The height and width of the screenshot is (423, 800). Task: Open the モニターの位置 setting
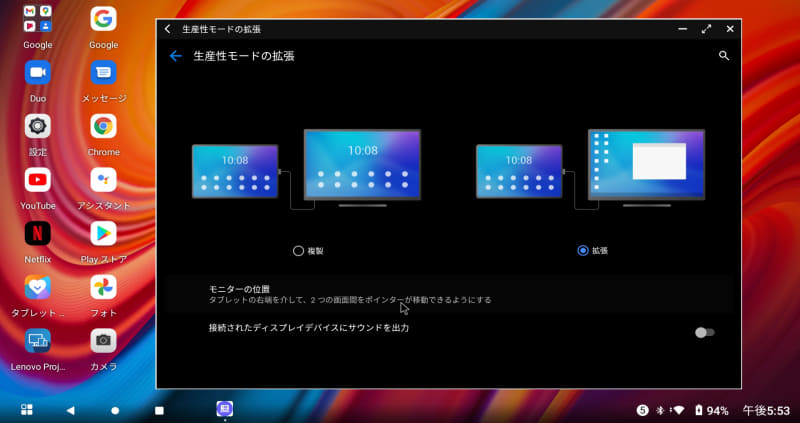click(x=448, y=294)
